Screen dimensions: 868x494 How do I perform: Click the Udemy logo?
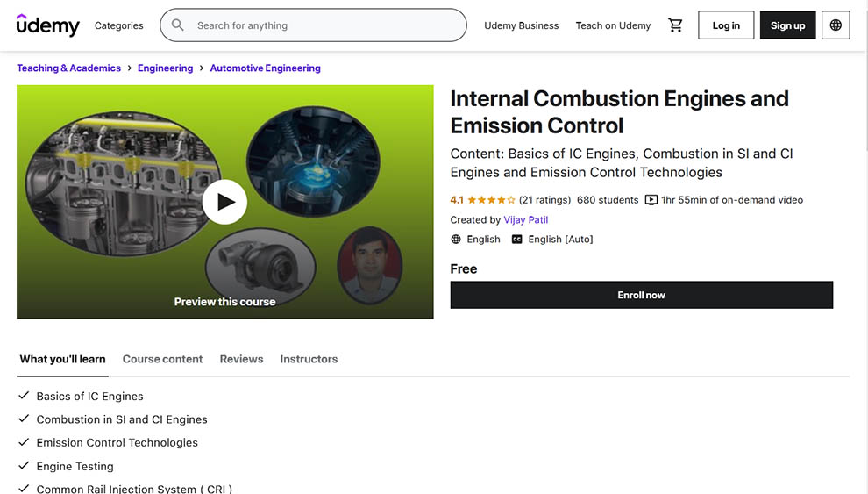(x=47, y=25)
